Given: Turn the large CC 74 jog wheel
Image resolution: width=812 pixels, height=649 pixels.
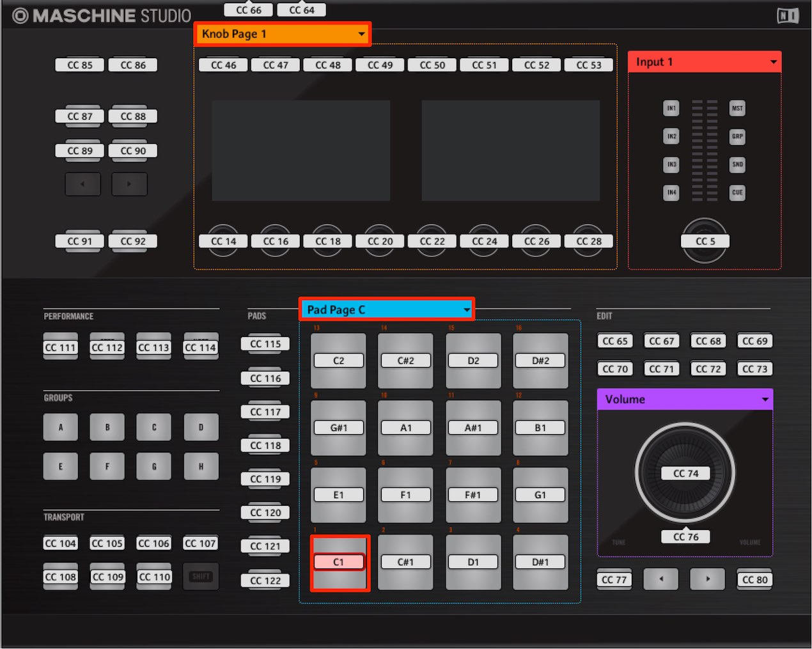Looking at the screenshot, I should click(x=685, y=473).
